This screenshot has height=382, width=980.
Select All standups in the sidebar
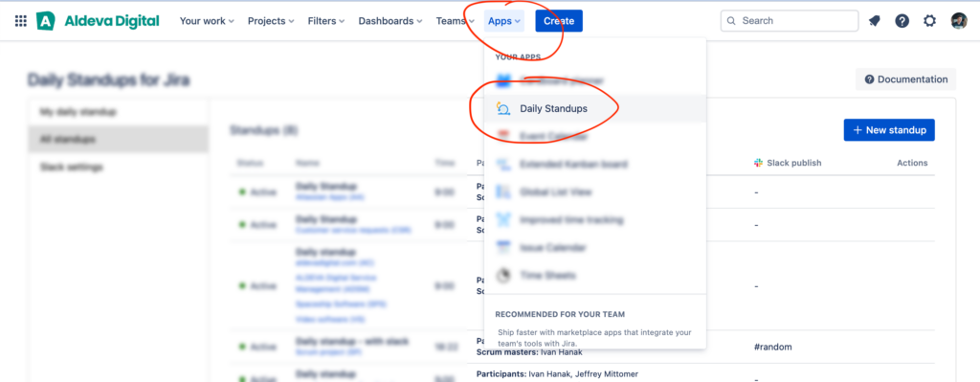coord(118,139)
